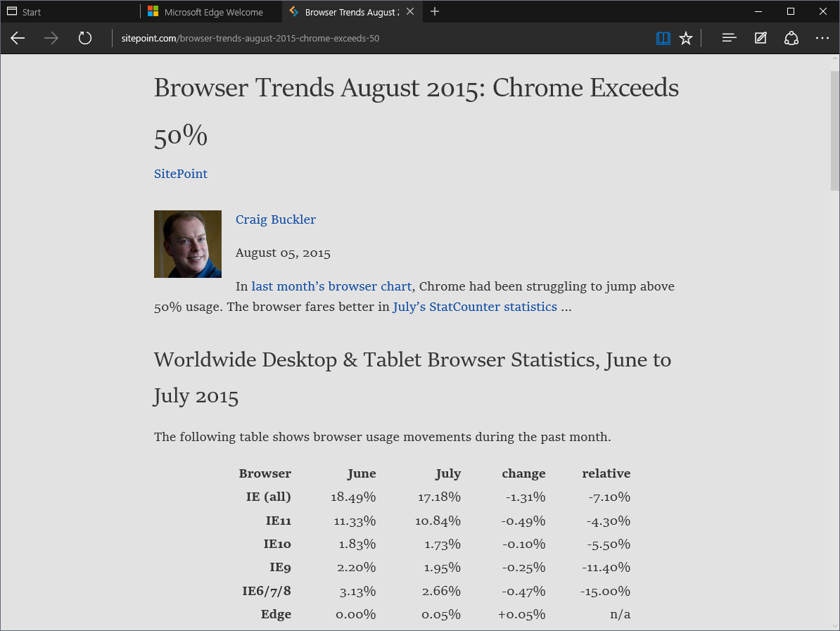This screenshot has height=631, width=840.
Task: Click the vertical scrollbar thumb
Action: [834, 130]
